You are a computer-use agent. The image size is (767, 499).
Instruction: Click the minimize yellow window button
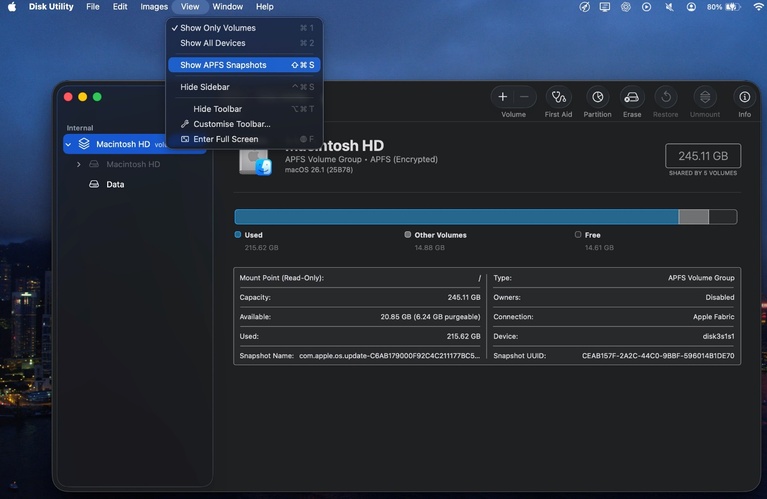(83, 97)
